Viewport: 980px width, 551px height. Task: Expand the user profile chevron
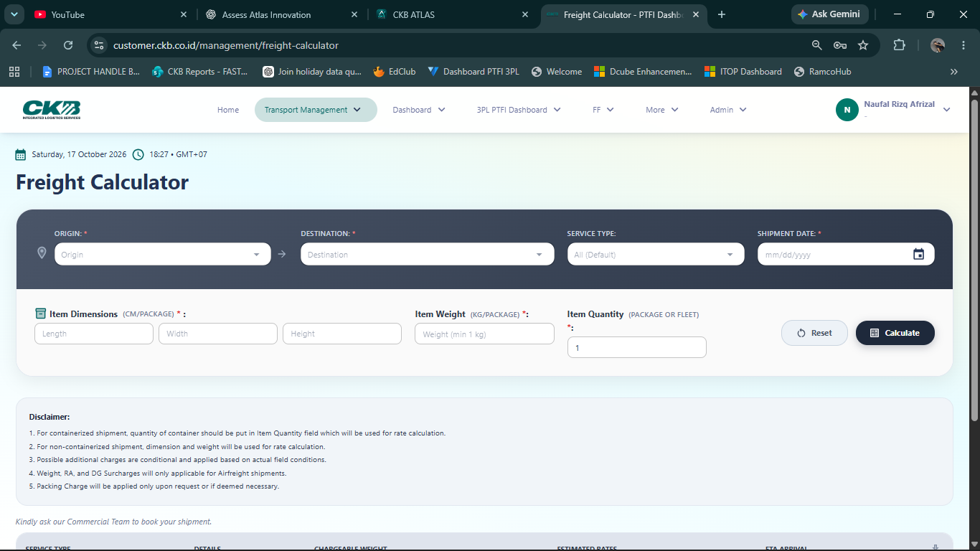[x=946, y=110]
